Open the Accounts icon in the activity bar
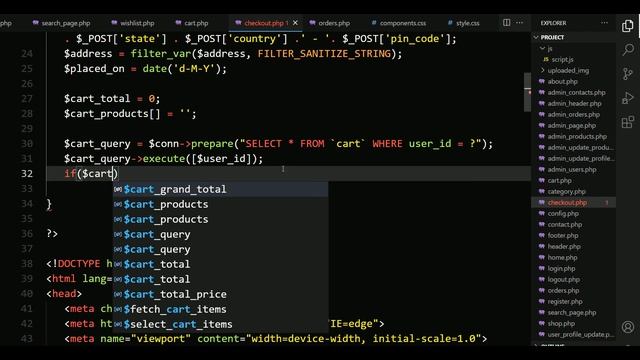 (x=628, y=327)
